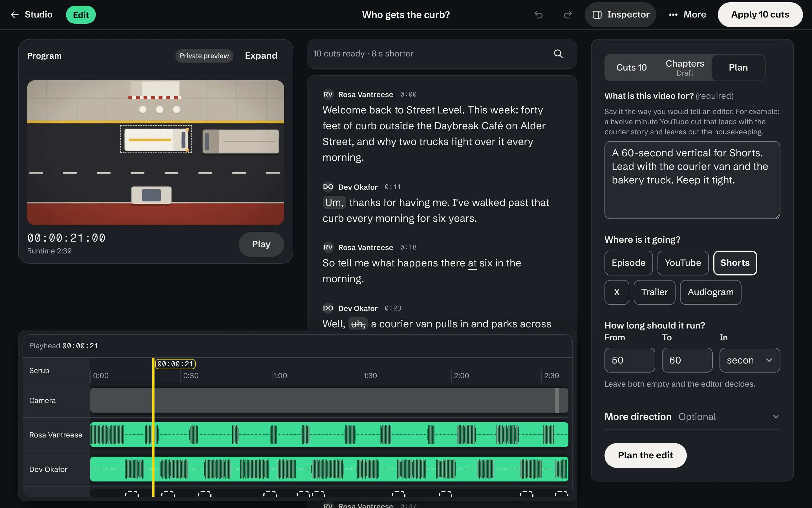Go back to Studio with the arrow
The image size is (812, 508).
tap(31, 15)
